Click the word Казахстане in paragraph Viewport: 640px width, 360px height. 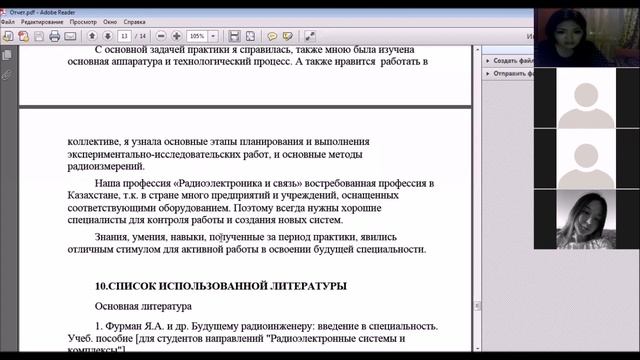click(x=93, y=195)
